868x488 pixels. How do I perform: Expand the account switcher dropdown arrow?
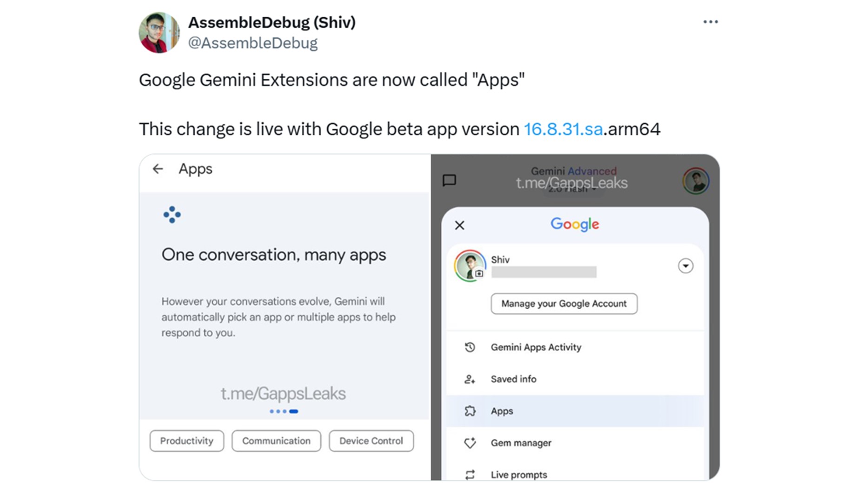685,266
